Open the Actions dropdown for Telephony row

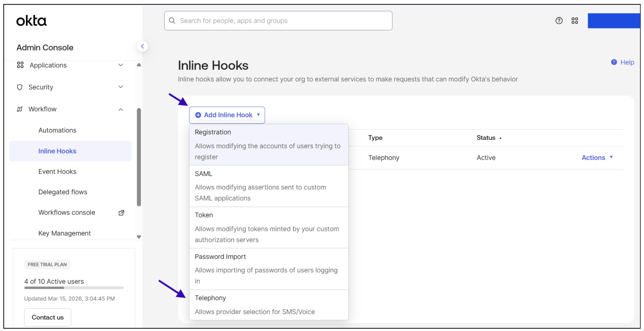tap(597, 158)
